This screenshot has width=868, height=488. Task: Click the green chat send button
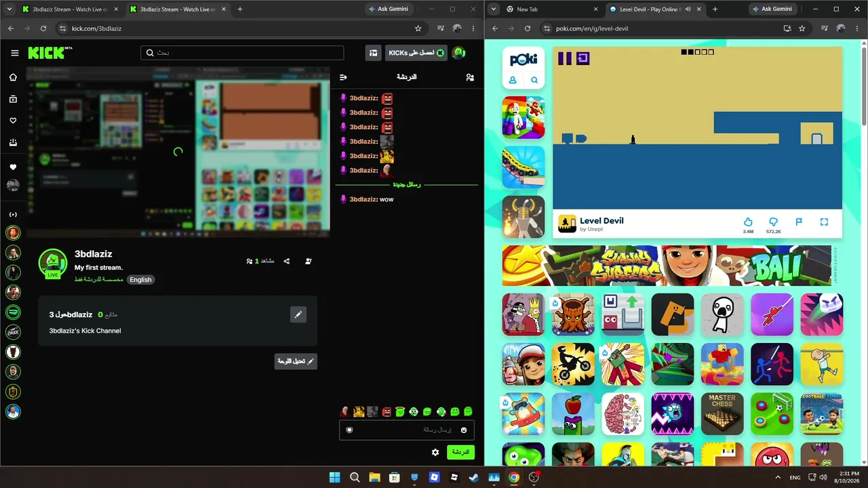[460, 452]
